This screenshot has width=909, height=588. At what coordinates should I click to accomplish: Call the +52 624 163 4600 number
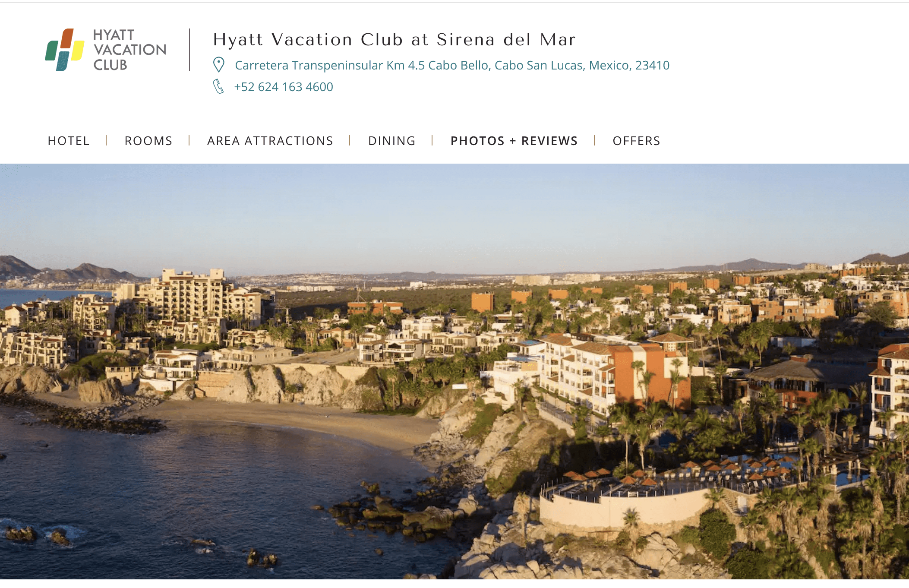[x=284, y=87]
